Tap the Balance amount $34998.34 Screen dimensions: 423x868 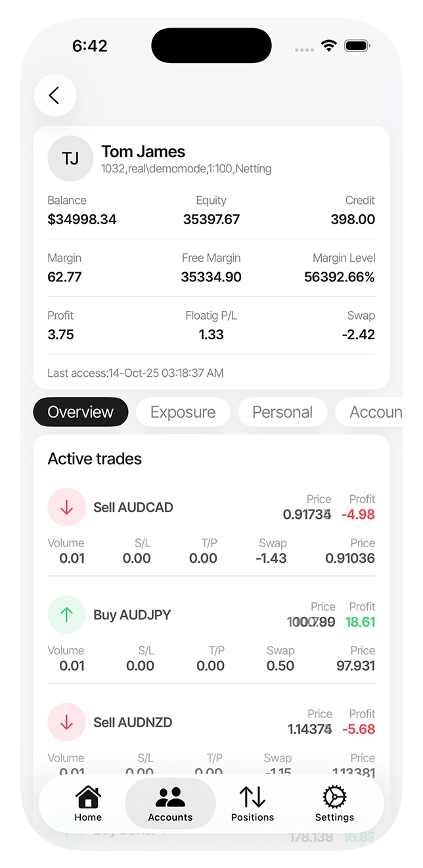[82, 220]
